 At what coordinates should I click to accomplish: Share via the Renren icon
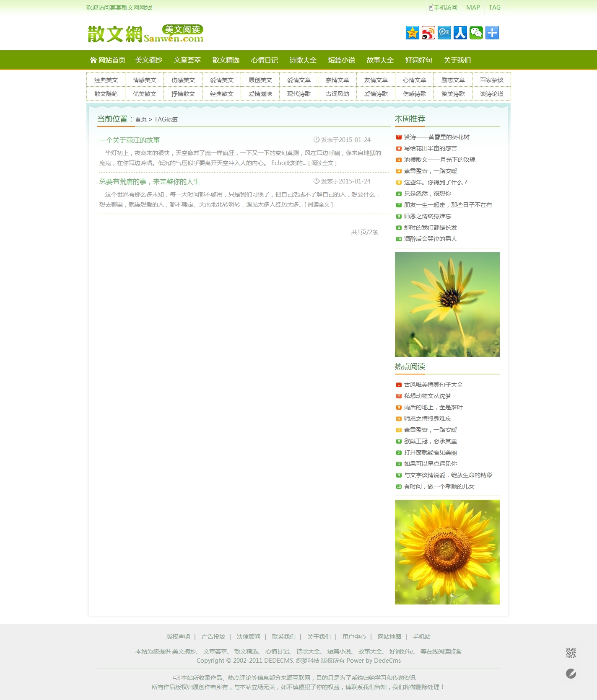pyautogui.click(x=460, y=33)
